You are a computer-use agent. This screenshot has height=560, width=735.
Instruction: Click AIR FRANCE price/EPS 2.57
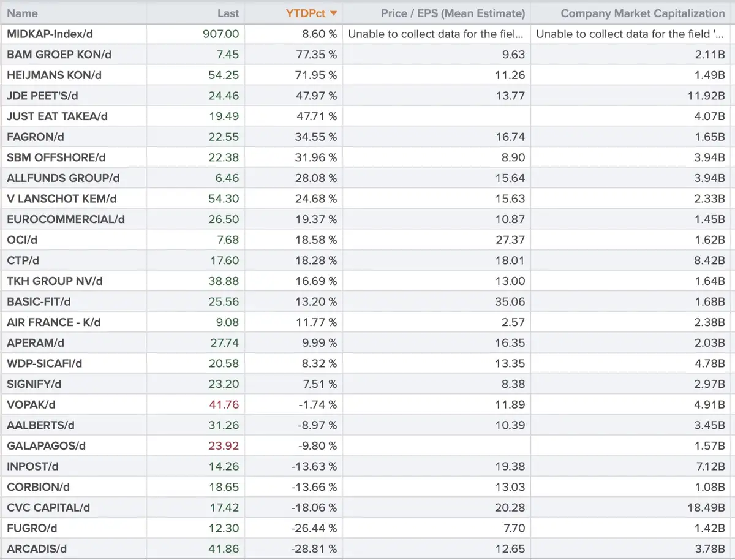513,322
